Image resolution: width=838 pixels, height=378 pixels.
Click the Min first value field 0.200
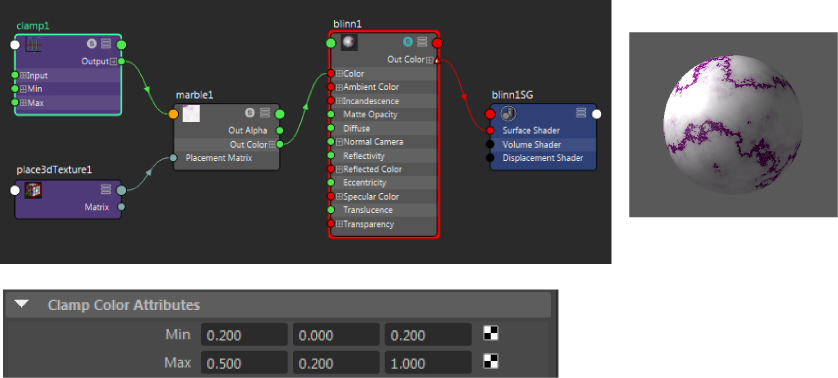point(244,335)
